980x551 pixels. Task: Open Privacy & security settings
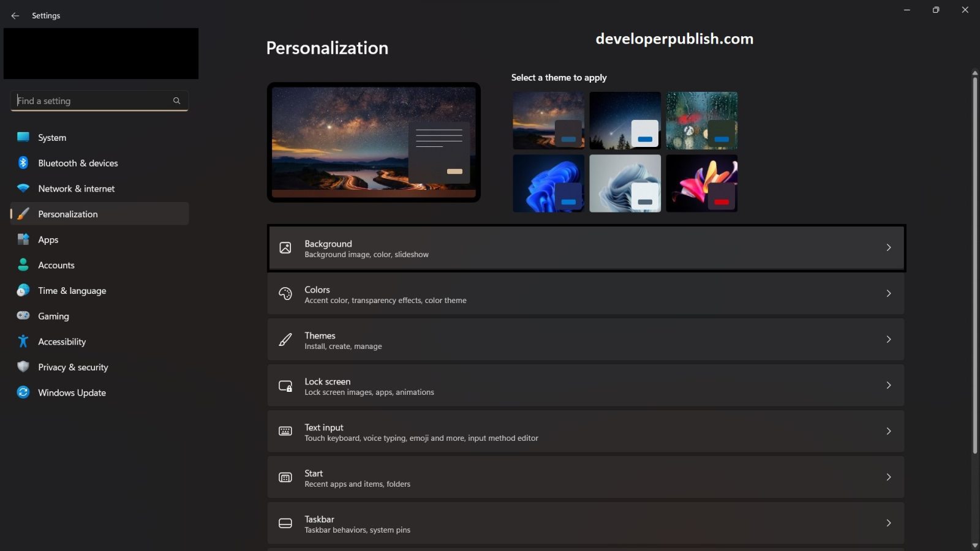click(x=73, y=367)
